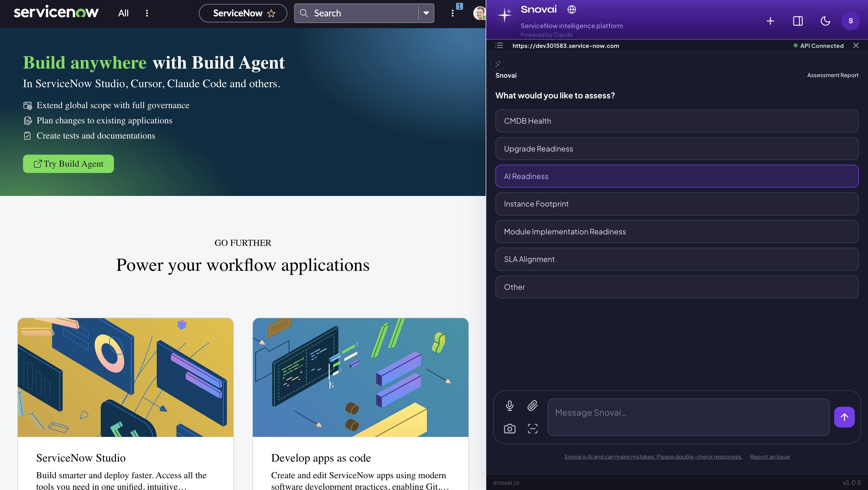Toggle the Snovai side panel layout
868x490 pixels.
(x=798, y=21)
